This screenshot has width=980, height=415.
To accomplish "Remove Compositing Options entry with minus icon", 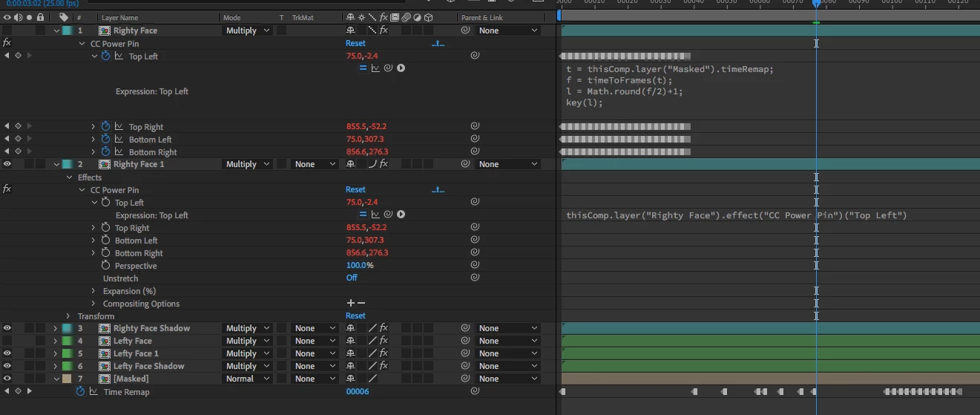I will tap(361, 303).
